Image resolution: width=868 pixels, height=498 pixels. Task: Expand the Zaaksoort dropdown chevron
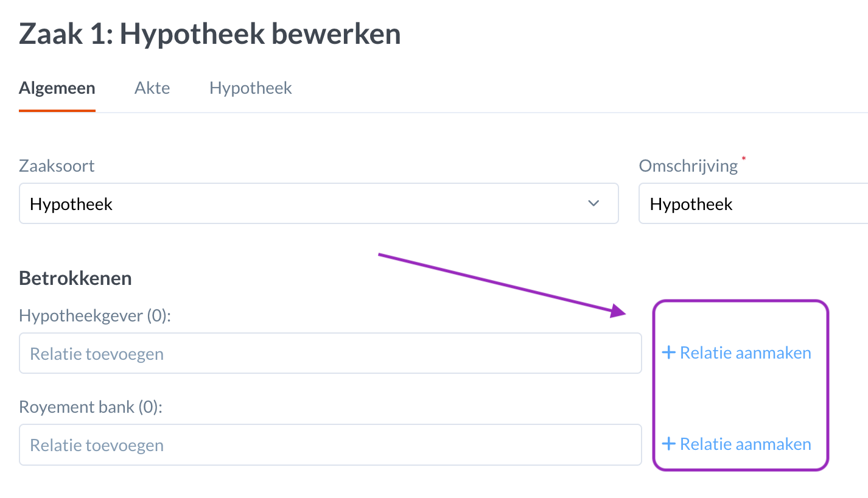pyautogui.click(x=593, y=203)
